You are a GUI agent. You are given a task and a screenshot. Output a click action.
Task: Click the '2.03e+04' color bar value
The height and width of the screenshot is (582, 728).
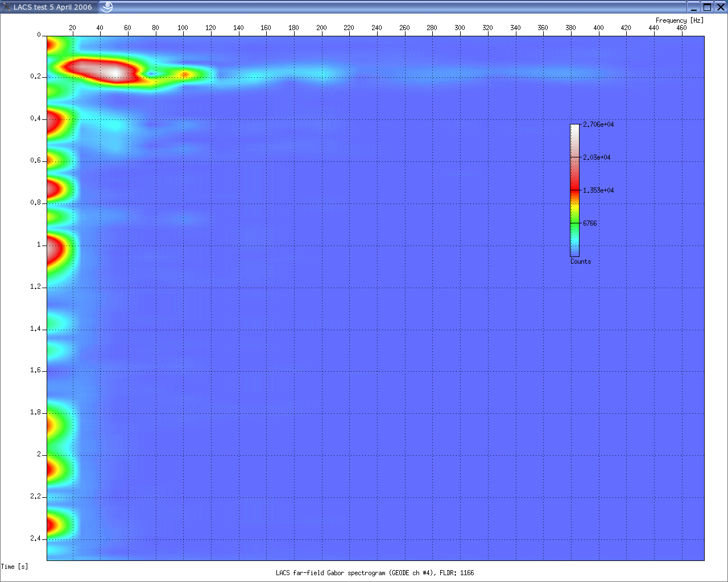pos(597,157)
